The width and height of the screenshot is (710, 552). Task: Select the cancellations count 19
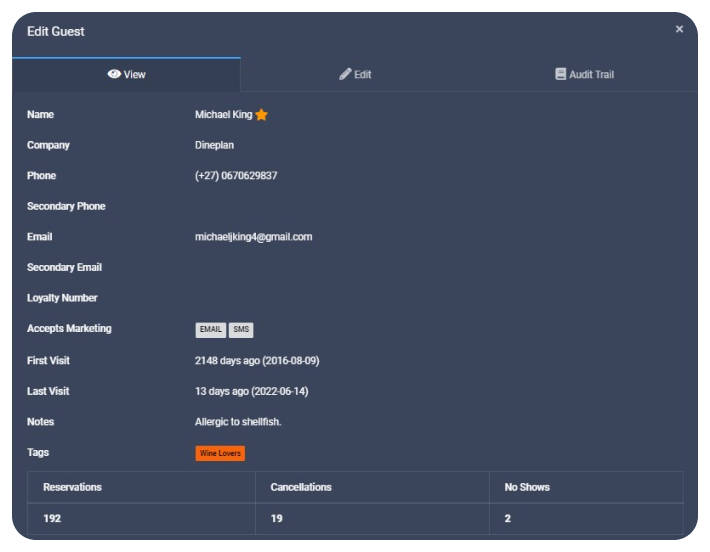(x=277, y=519)
